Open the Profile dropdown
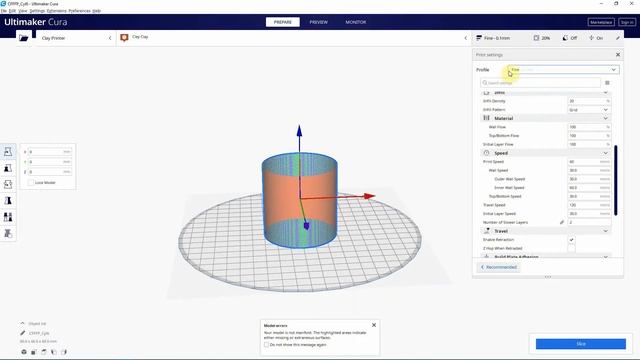Screen dimensions: 640x360 [563, 70]
